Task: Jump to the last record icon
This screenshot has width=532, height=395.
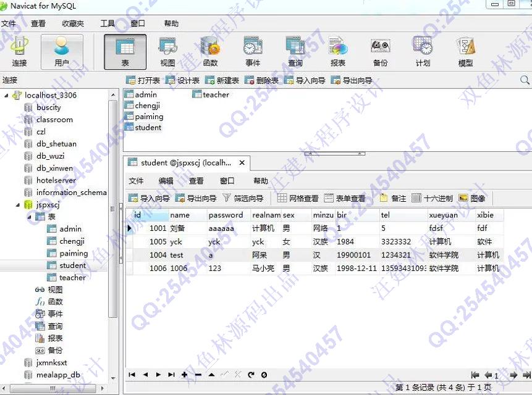Action: coord(172,375)
